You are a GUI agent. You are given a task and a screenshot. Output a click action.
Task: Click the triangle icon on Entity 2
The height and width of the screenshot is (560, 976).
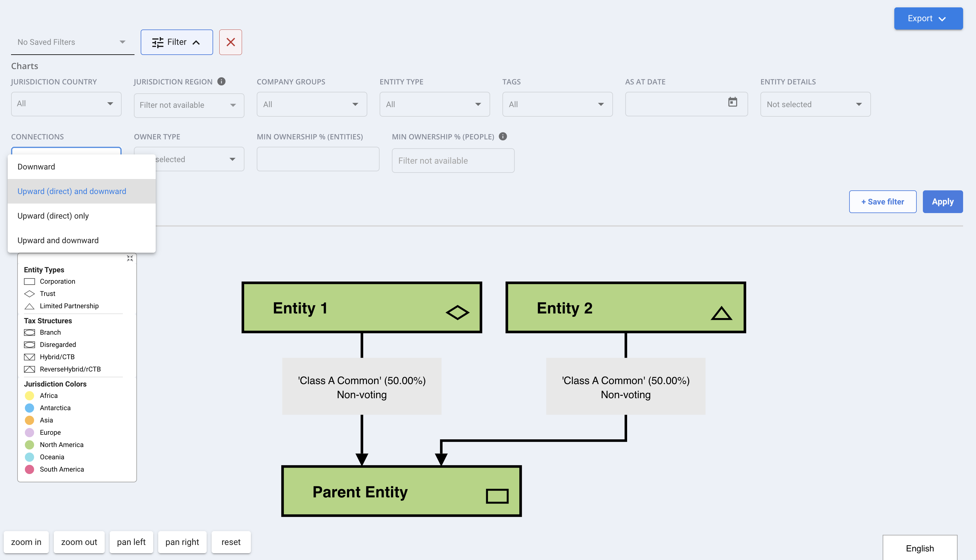[721, 313]
